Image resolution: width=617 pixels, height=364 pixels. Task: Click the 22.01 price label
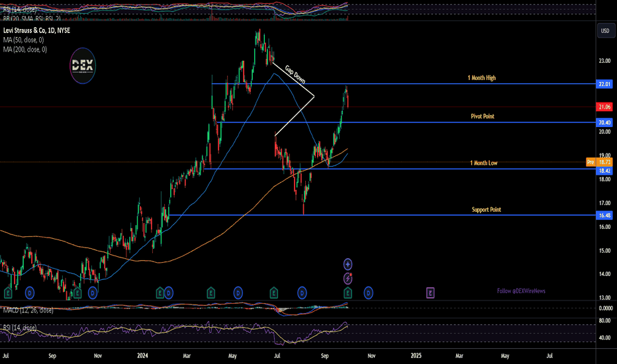coord(604,84)
